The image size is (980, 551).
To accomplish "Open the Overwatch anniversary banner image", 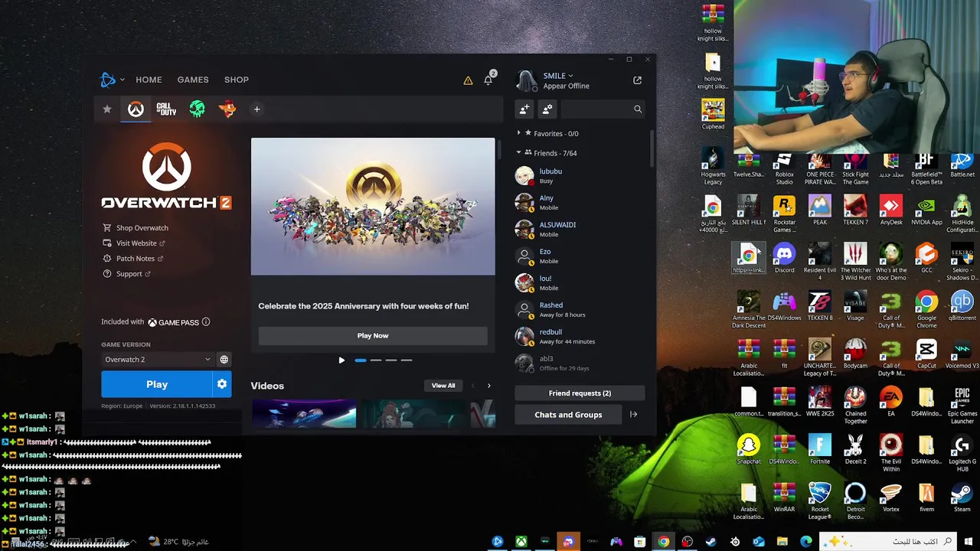I will pos(373,207).
